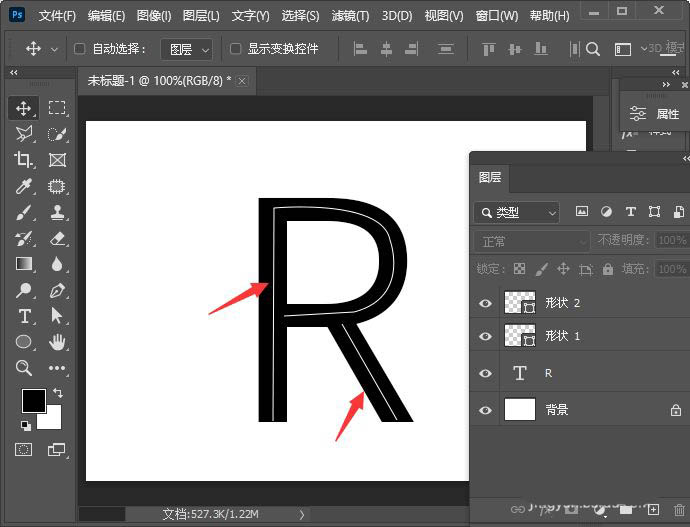Image resolution: width=690 pixels, height=527 pixels.
Task: Close the 未标题-1 document tab
Action: coord(242,81)
